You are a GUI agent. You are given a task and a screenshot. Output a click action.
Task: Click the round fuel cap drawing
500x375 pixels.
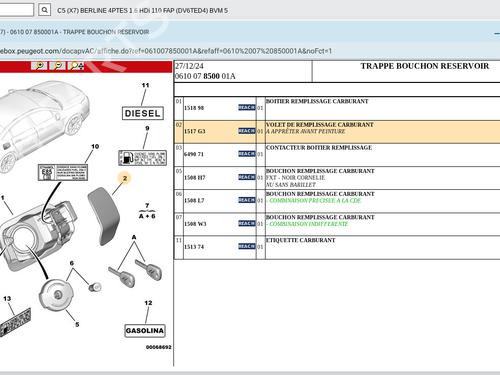[56, 294]
